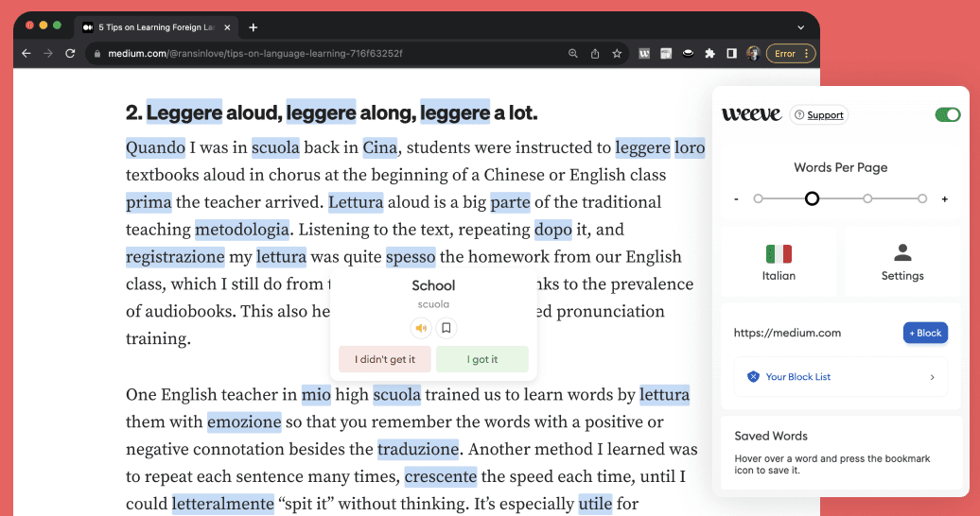Open the tab search chevron dropdown
The height and width of the screenshot is (516, 980).
(x=800, y=27)
